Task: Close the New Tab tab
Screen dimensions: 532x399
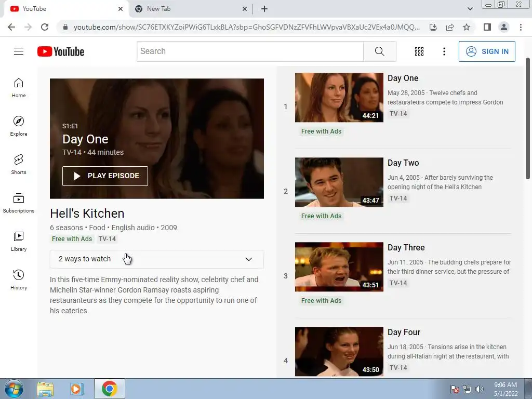Action: click(x=245, y=9)
